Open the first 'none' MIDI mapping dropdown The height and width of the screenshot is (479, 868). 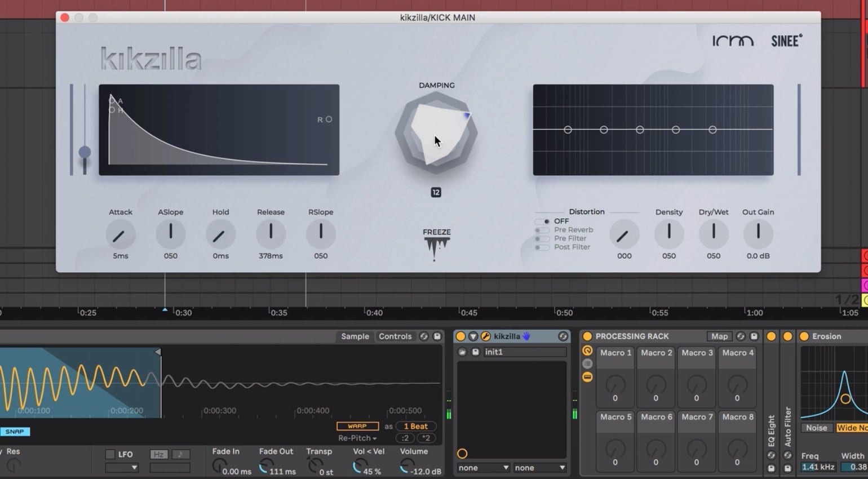pyautogui.click(x=482, y=467)
